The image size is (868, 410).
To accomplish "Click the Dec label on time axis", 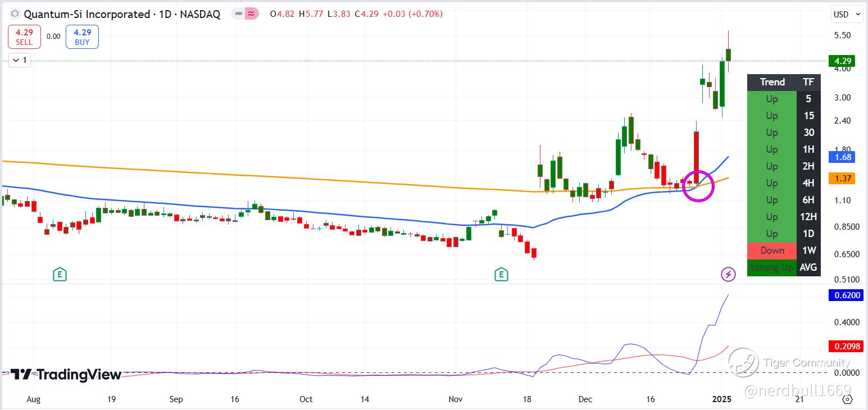I will [x=585, y=399].
